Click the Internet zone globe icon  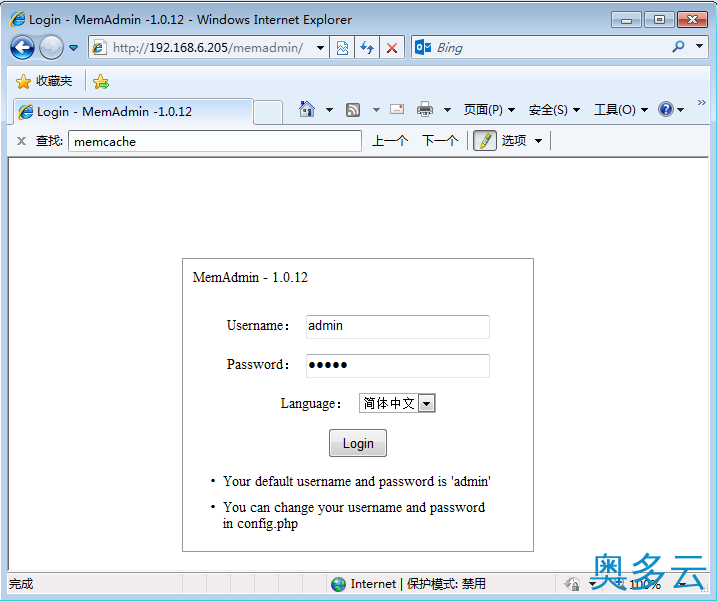click(x=338, y=584)
